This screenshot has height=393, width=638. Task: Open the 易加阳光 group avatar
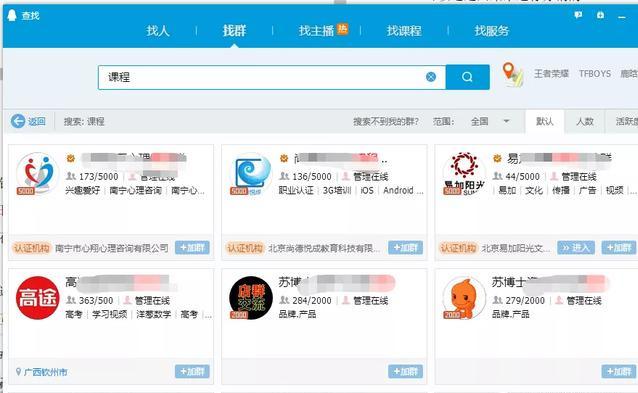[x=464, y=173]
